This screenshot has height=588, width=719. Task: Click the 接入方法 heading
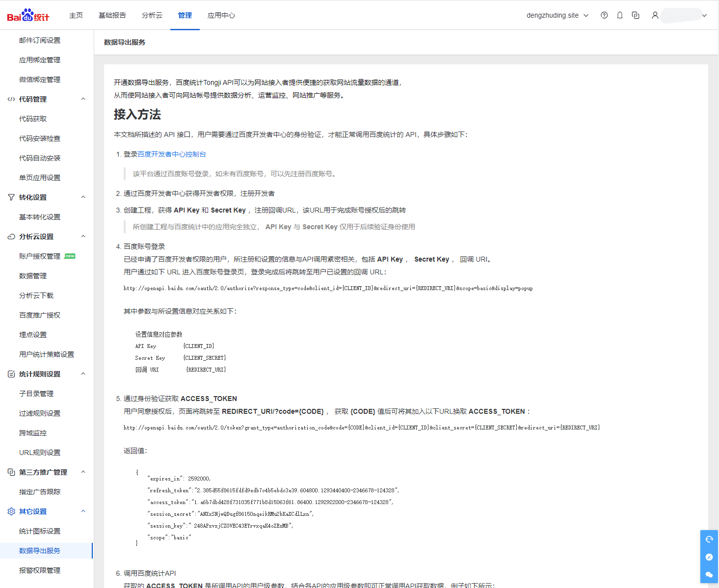click(137, 114)
